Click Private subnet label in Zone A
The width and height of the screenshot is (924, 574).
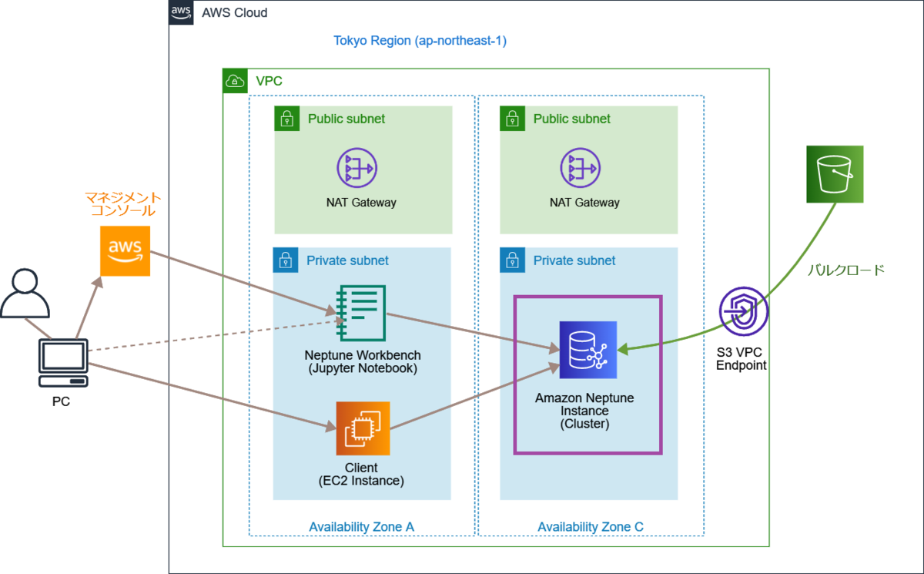pos(348,260)
